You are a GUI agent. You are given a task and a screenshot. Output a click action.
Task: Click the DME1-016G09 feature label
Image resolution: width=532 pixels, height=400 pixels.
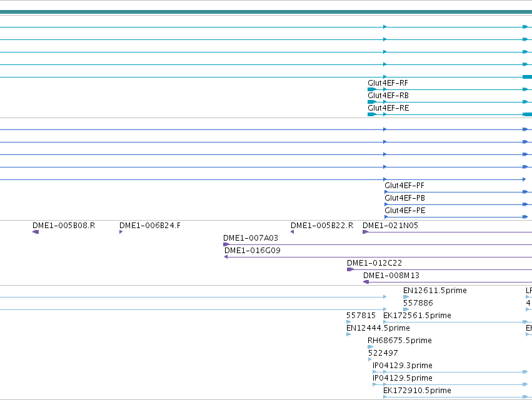(x=253, y=251)
